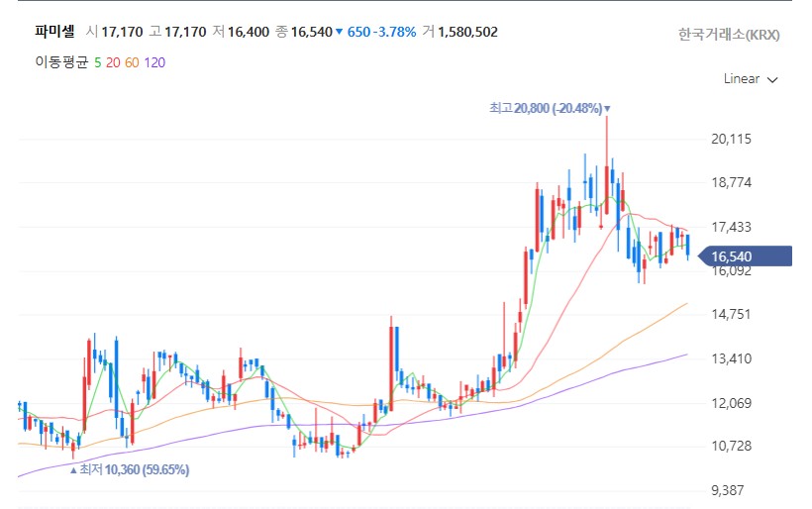
Task: Toggle the 20-day moving average line
Action: pos(113,62)
